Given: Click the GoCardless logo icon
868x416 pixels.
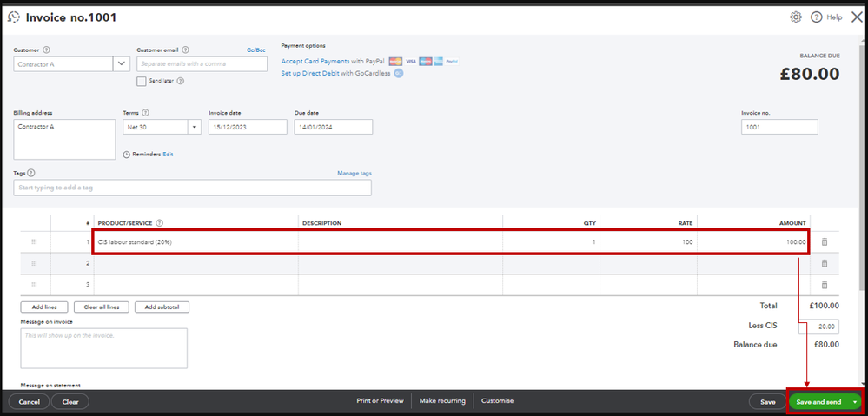Looking at the screenshot, I should [399, 73].
